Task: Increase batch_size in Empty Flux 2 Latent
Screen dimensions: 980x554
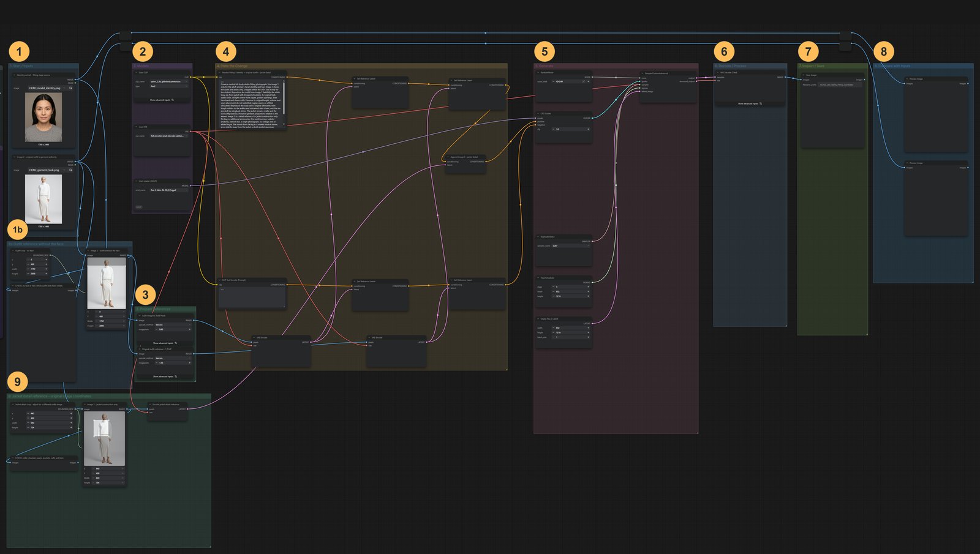Action: click(x=588, y=337)
